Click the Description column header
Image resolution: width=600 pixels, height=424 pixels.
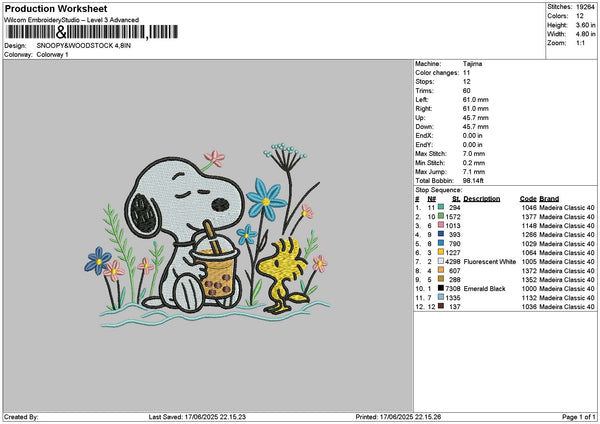pyautogui.click(x=481, y=198)
